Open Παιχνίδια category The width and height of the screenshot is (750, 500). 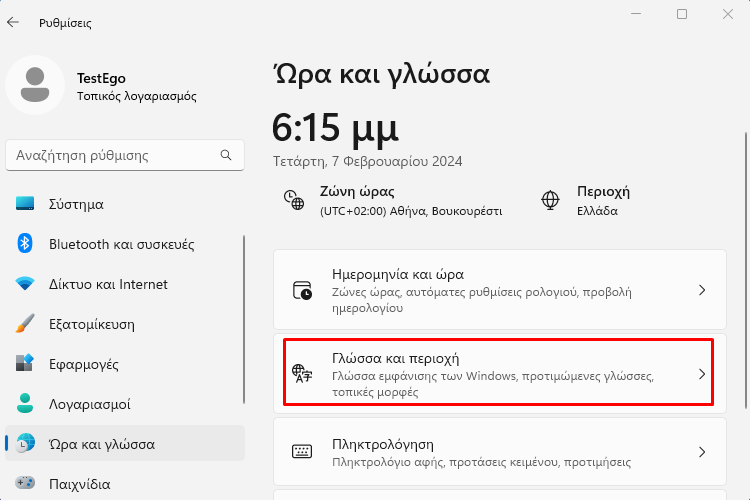[x=124, y=484]
